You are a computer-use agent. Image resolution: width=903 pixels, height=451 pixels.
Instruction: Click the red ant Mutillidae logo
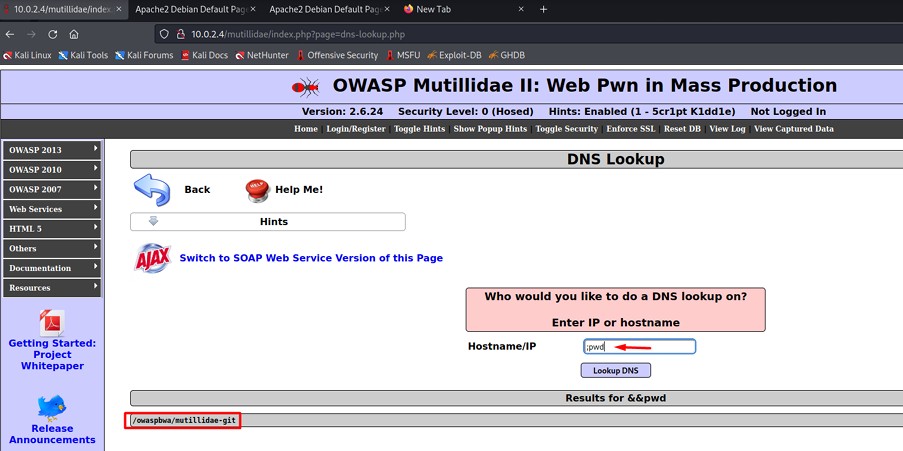pos(306,86)
